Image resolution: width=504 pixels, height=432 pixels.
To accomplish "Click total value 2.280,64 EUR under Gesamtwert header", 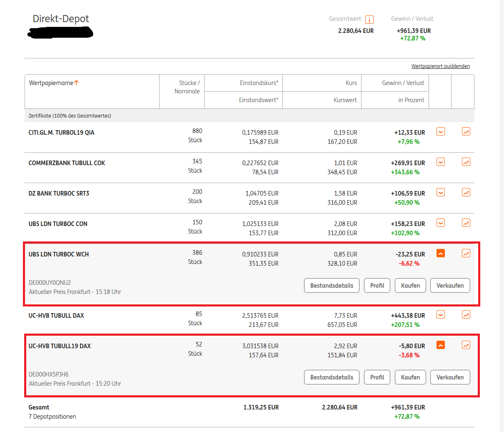I will 356,31.
